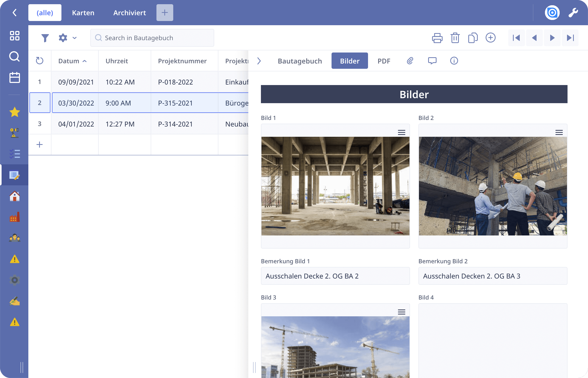Edit Bemerkung Bild 2 field
This screenshot has height=378, width=588.
493,276
